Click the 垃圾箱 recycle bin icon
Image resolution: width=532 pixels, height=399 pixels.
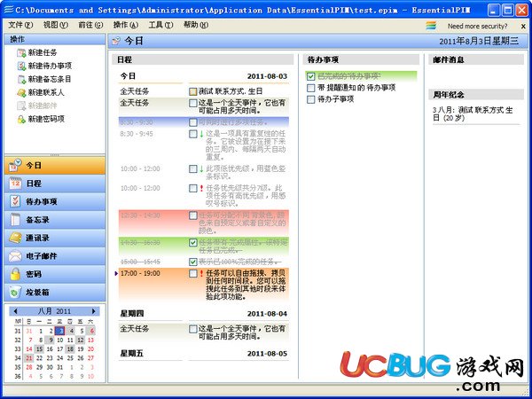click(x=15, y=293)
